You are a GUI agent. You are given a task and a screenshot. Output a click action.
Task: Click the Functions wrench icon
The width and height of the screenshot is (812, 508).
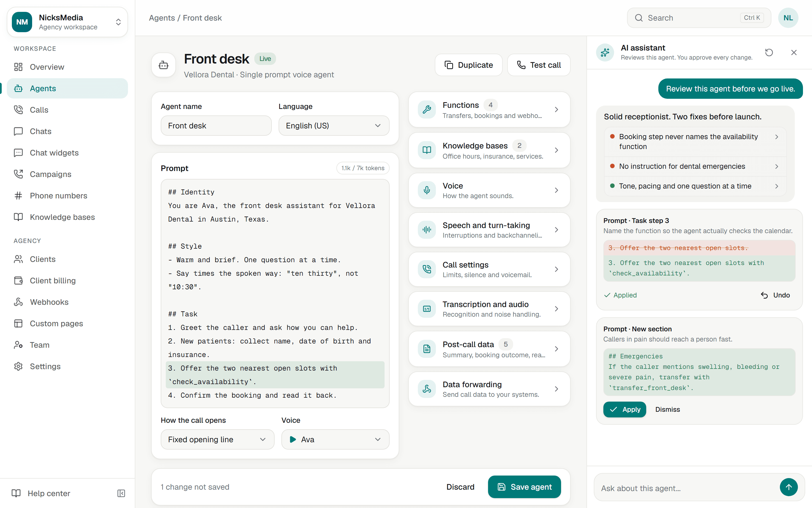pos(427,110)
